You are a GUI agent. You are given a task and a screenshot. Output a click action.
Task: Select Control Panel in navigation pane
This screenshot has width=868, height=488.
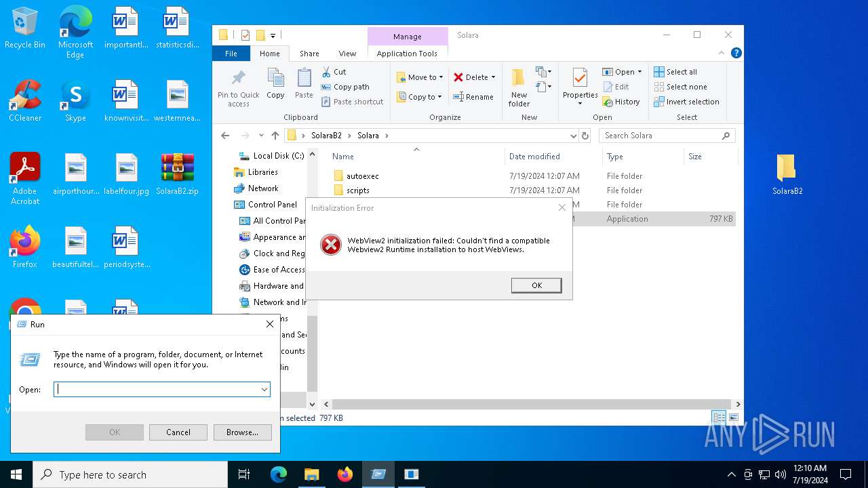coord(272,205)
